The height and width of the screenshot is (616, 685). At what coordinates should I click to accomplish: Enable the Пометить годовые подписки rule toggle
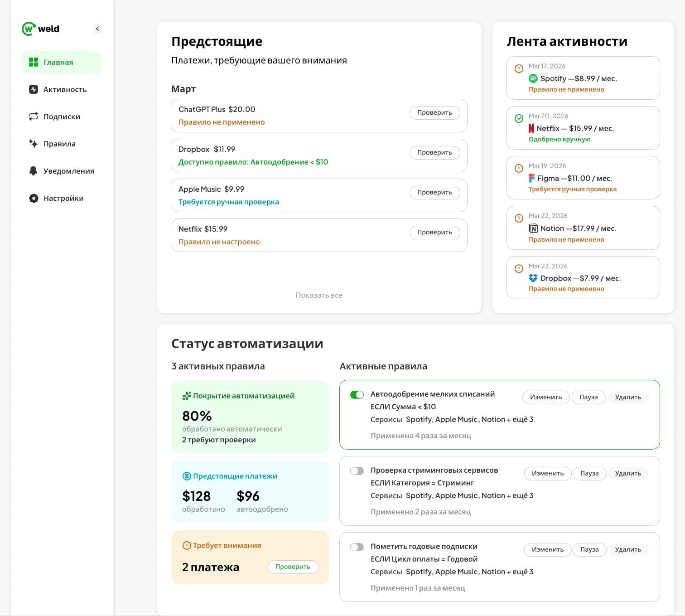click(x=357, y=547)
